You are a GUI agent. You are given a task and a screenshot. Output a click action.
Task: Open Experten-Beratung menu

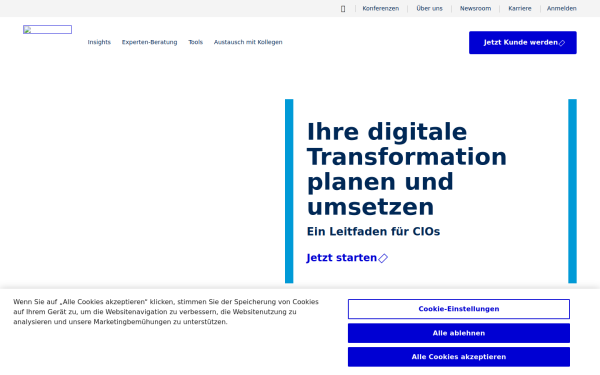150,42
